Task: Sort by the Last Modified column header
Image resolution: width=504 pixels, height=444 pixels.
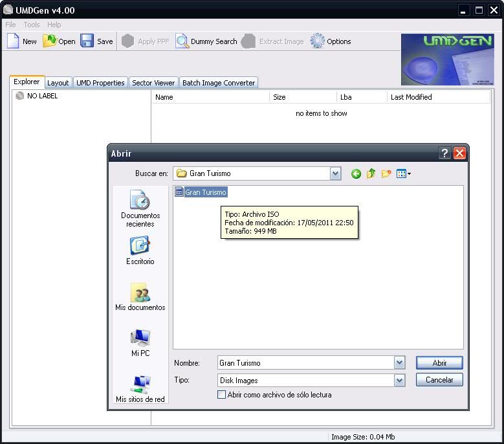Action: [x=439, y=97]
